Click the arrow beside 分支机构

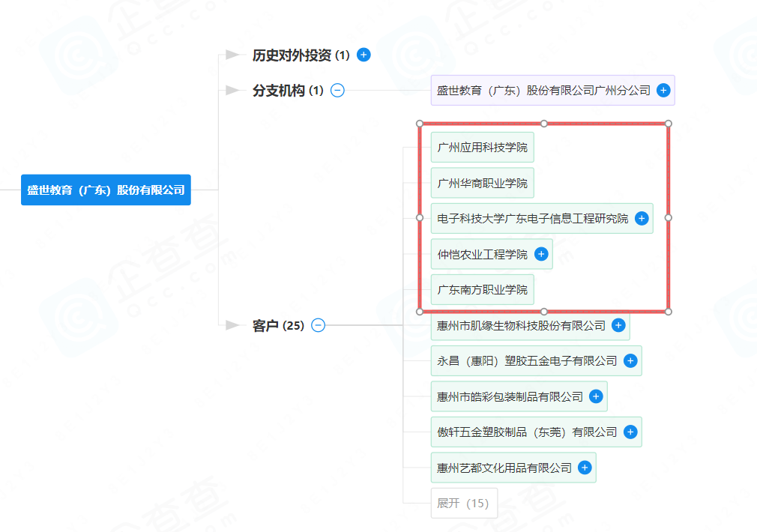coord(232,90)
